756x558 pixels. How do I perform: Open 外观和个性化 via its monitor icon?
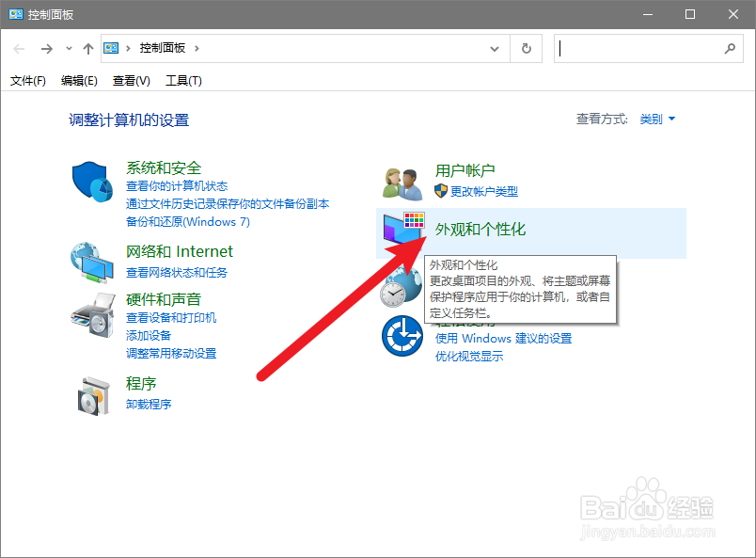click(x=402, y=229)
